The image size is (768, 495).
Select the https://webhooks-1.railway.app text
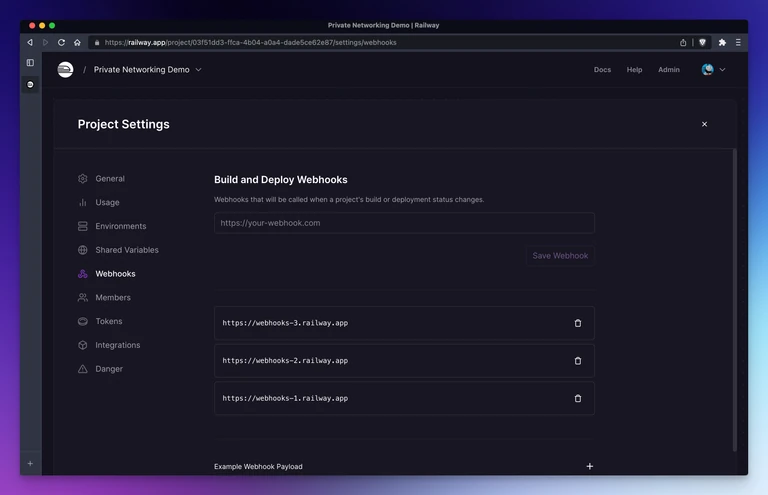[285, 399]
